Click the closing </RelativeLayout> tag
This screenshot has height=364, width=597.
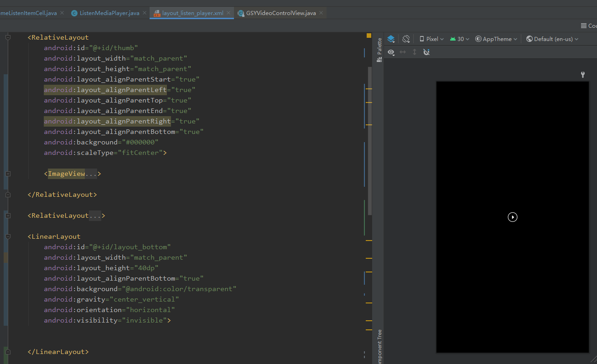point(62,195)
